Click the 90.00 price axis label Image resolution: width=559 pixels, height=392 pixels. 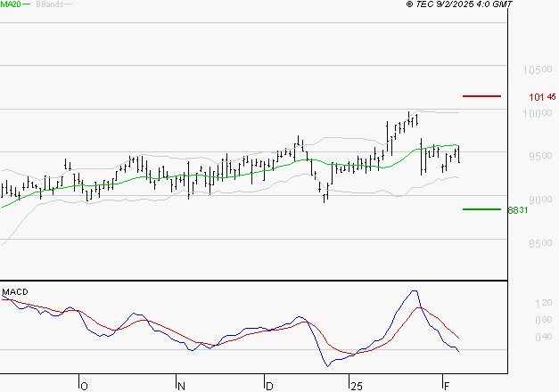(540, 200)
